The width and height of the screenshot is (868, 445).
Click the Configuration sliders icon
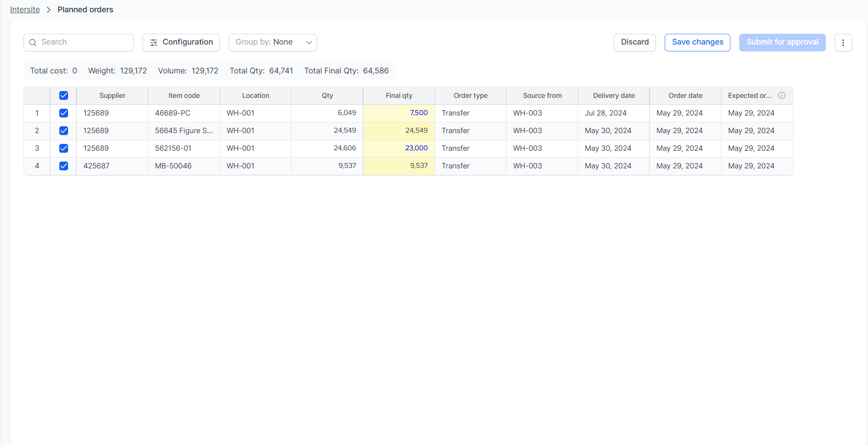click(x=154, y=43)
